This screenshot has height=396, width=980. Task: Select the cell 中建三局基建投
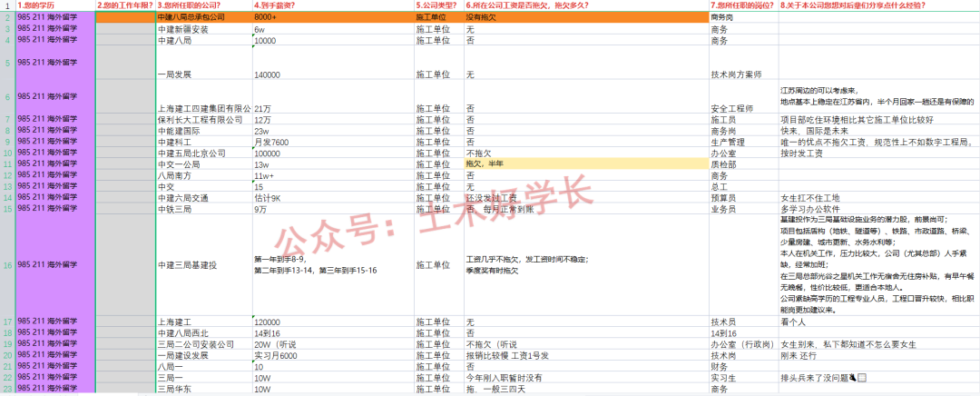pyautogui.click(x=204, y=265)
